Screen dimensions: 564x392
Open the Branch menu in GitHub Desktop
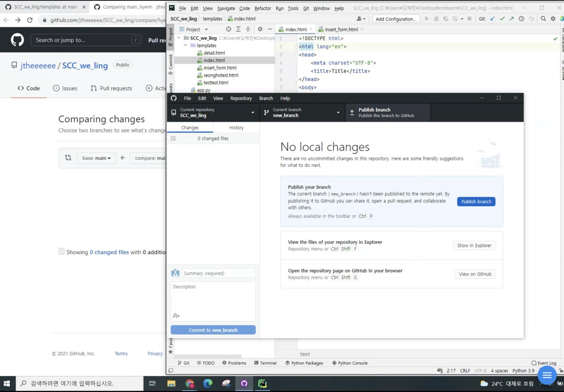(266, 98)
